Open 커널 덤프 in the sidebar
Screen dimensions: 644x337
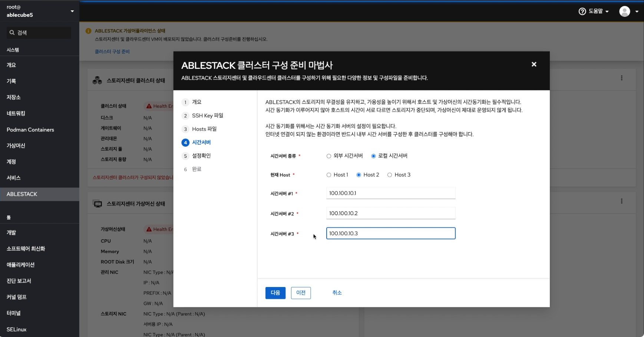tap(40, 297)
